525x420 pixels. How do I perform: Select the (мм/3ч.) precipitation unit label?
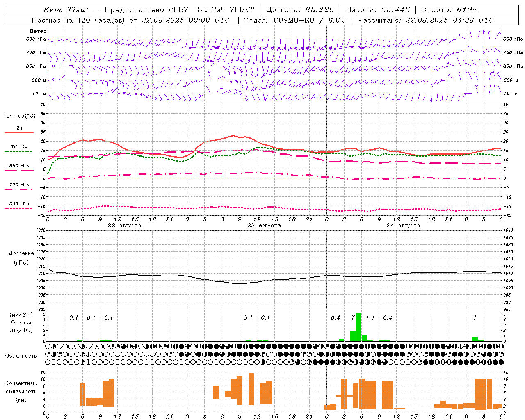pos(22,315)
